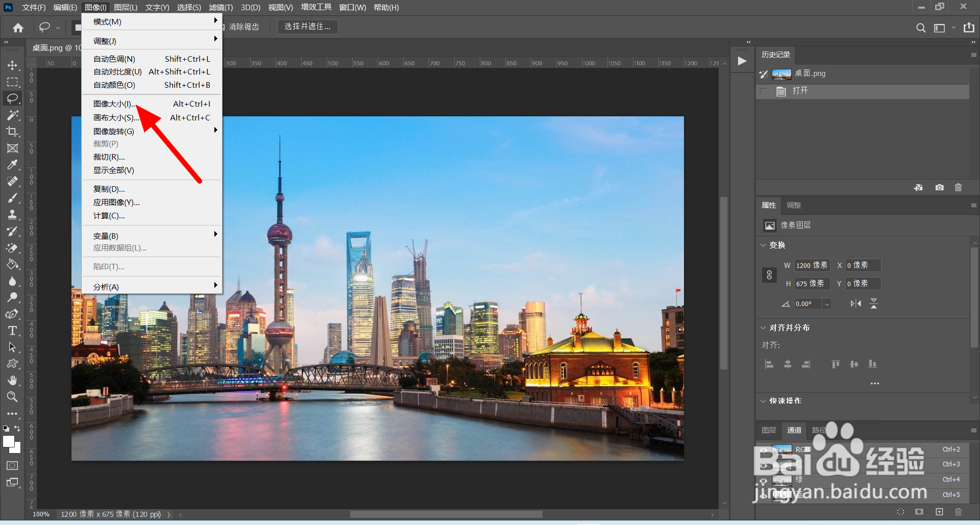Toggle Quick Mask mode

tap(12, 465)
